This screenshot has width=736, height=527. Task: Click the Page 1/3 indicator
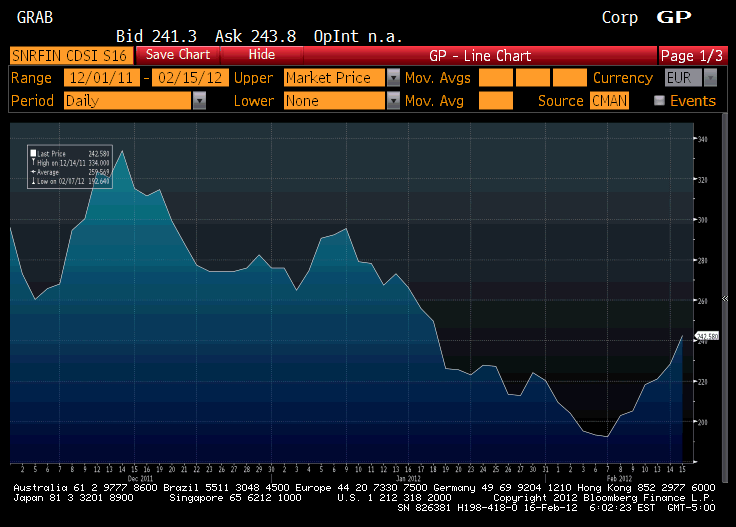coord(693,55)
